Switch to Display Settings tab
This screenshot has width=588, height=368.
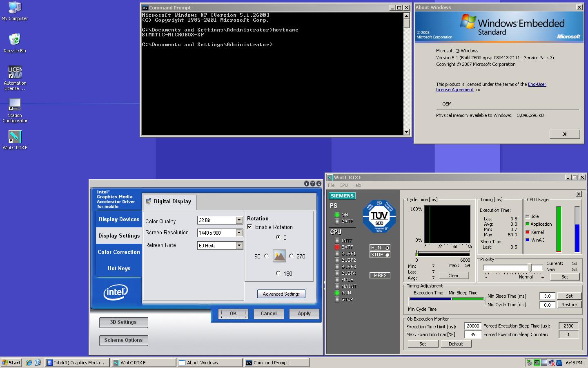(x=119, y=236)
